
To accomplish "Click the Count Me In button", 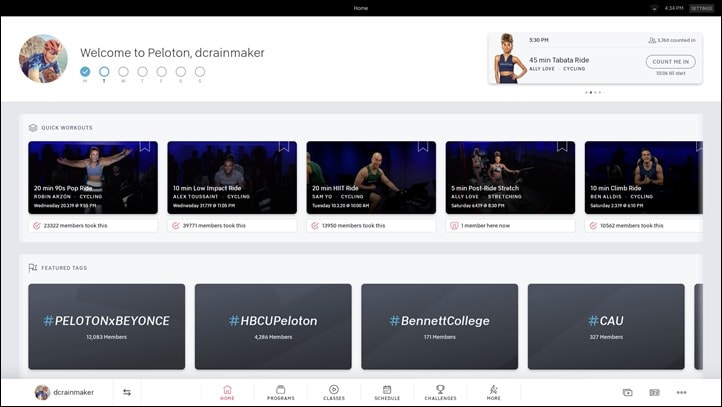I will coord(670,62).
